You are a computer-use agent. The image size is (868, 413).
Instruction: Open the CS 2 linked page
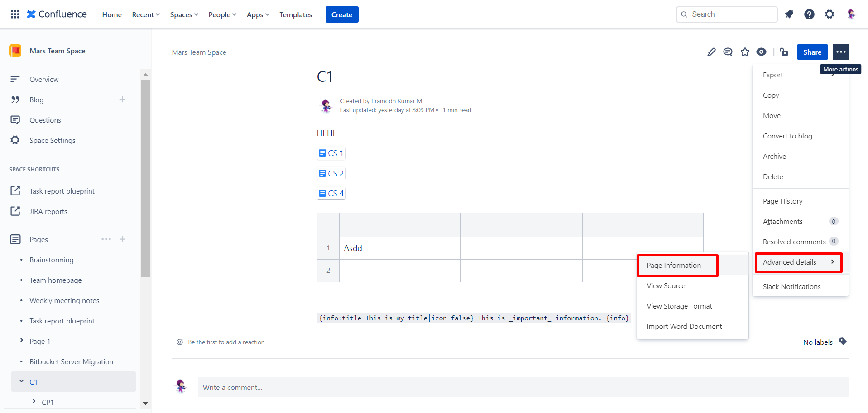click(331, 173)
